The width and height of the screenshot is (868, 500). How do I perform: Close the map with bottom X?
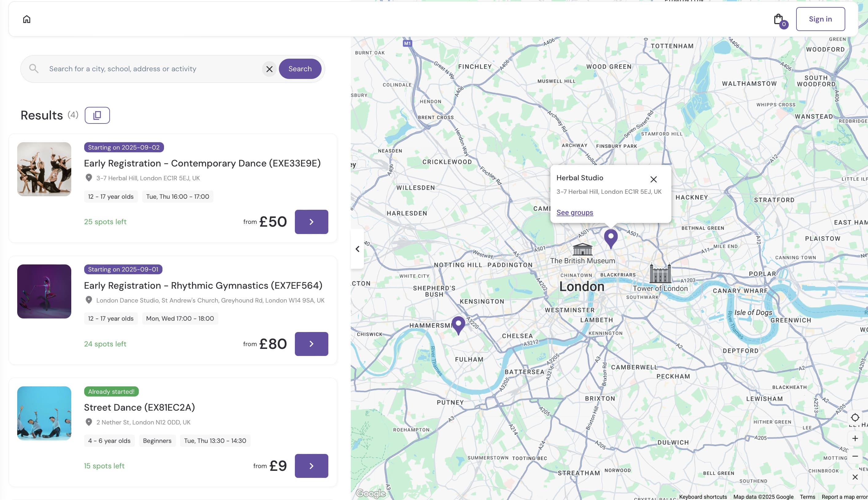click(x=855, y=477)
